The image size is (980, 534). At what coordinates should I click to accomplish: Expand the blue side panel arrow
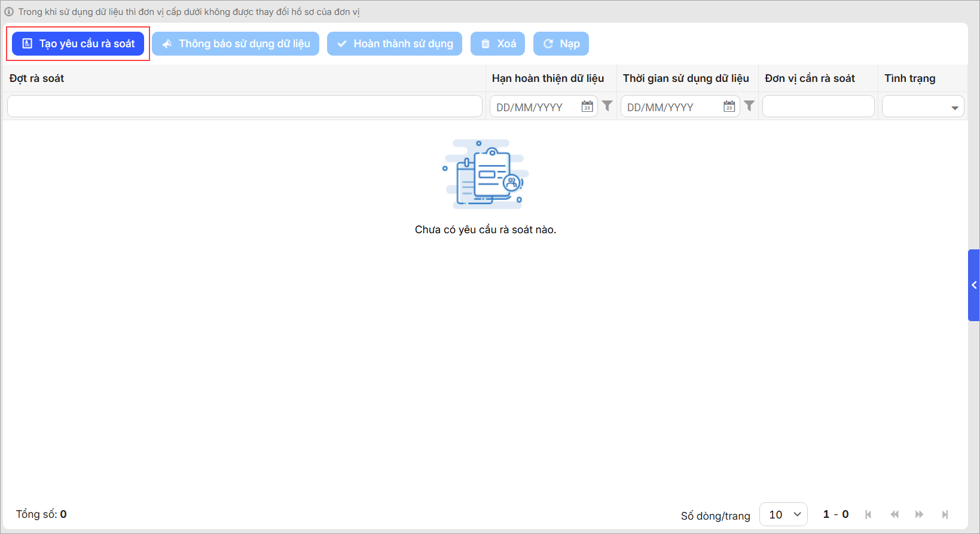(973, 285)
